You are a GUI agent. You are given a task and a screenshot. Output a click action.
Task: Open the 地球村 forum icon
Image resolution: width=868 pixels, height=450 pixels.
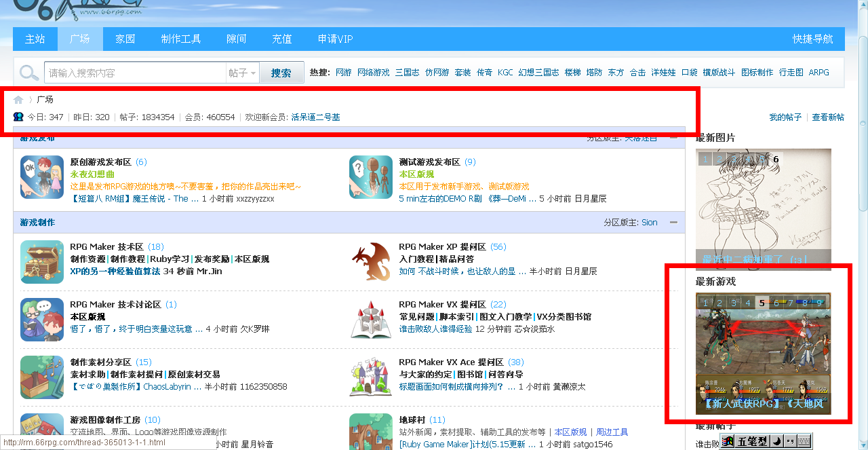click(371, 432)
